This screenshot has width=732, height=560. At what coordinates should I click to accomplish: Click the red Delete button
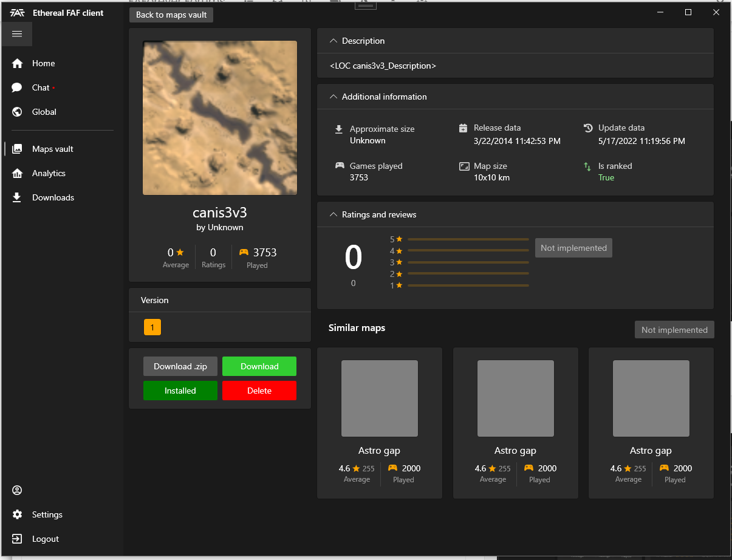pyautogui.click(x=259, y=391)
